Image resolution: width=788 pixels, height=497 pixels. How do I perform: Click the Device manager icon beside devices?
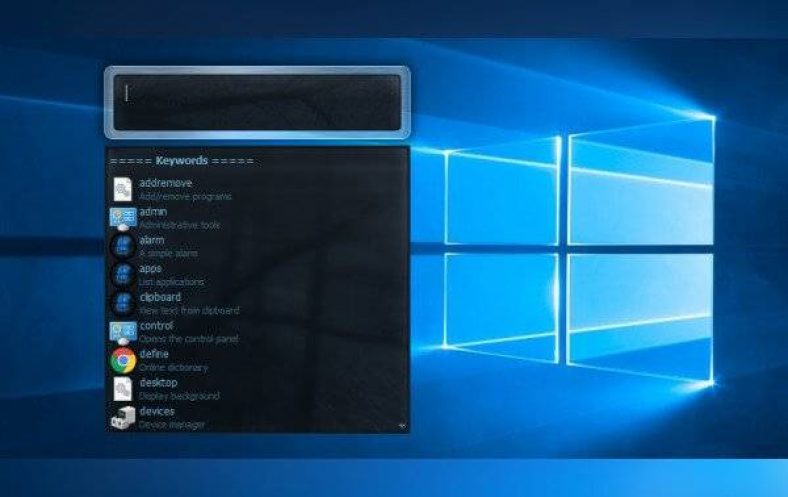coord(123,418)
